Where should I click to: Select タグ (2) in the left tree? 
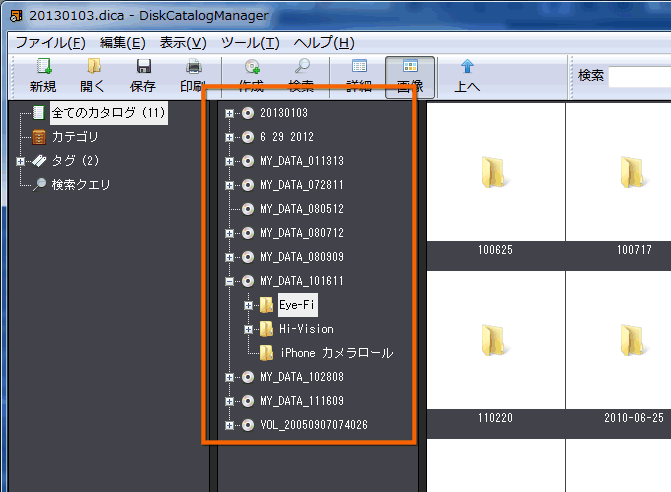pyautogui.click(x=75, y=161)
